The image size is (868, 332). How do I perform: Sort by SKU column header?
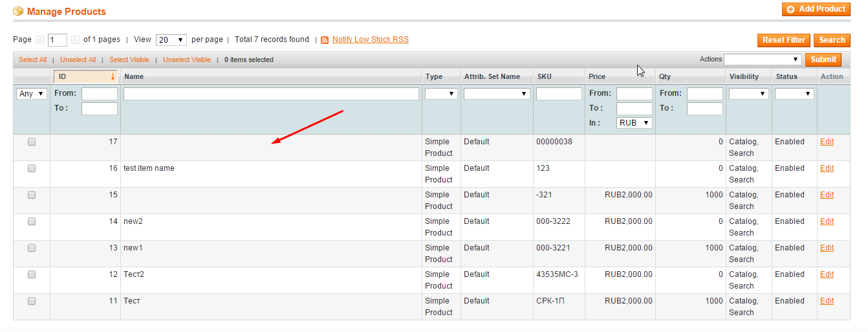(544, 76)
